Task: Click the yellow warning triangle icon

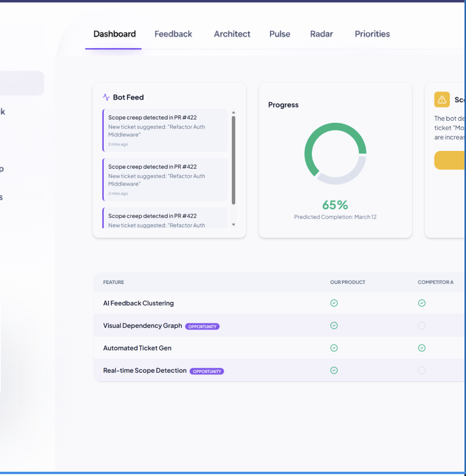Action: point(442,100)
